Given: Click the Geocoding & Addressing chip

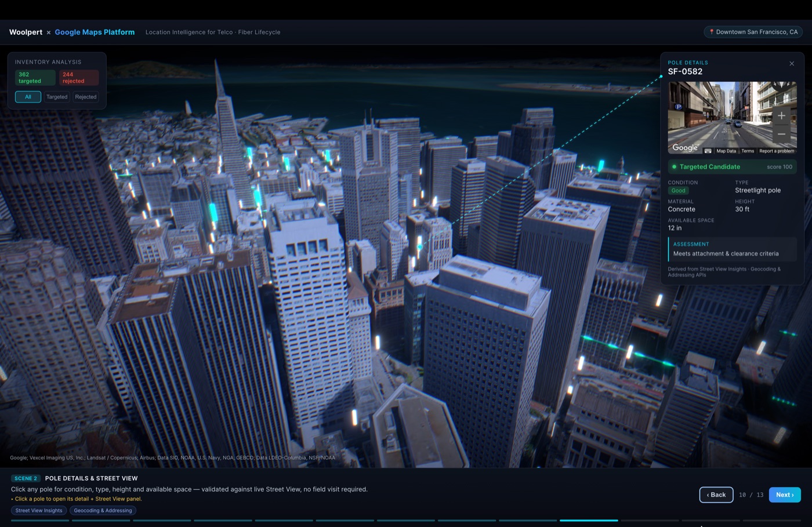Looking at the screenshot, I should click(103, 510).
